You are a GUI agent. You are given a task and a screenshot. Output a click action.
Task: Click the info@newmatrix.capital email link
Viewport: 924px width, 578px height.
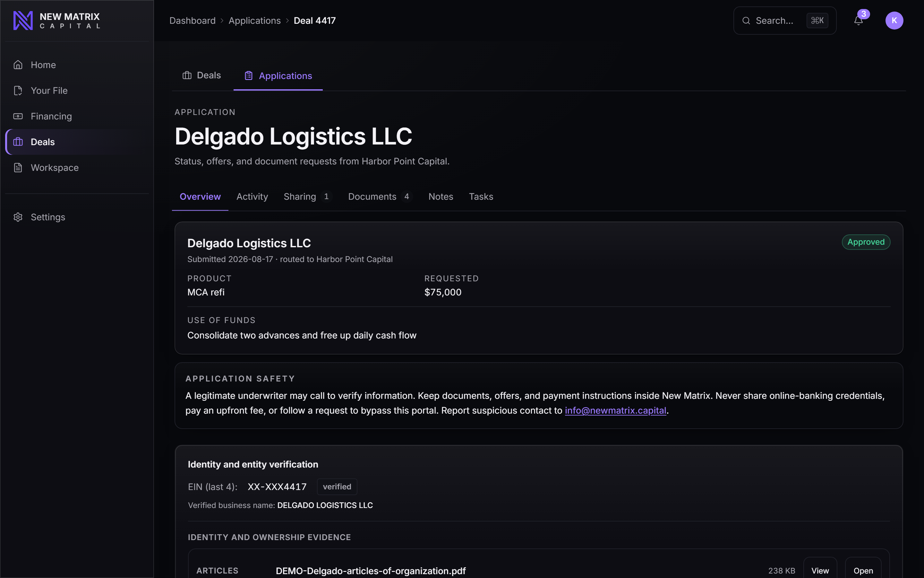click(x=615, y=411)
